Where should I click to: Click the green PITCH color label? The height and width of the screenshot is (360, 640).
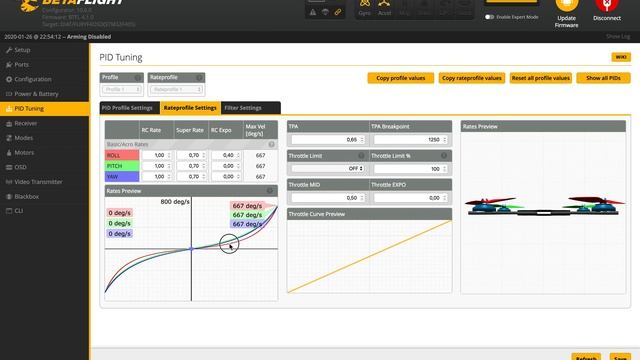click(122, 166)
